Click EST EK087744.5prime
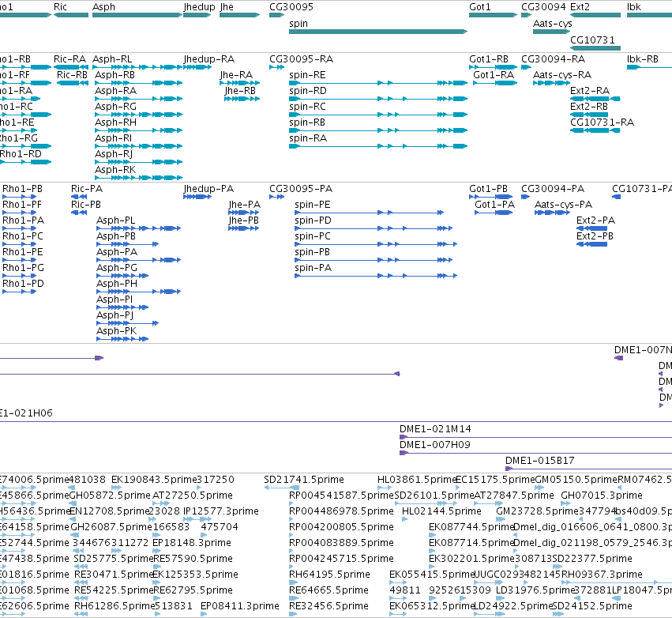672x618 pixels. point(434,535)
